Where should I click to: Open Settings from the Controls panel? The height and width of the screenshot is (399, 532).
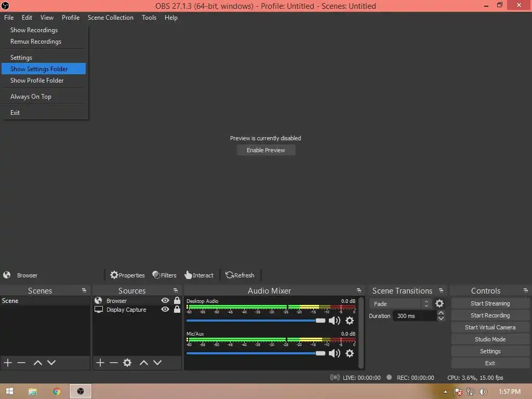point(490,351)
